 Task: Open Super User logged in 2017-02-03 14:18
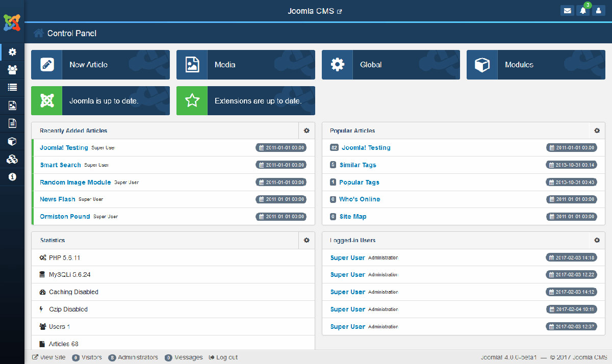[348, 258]
